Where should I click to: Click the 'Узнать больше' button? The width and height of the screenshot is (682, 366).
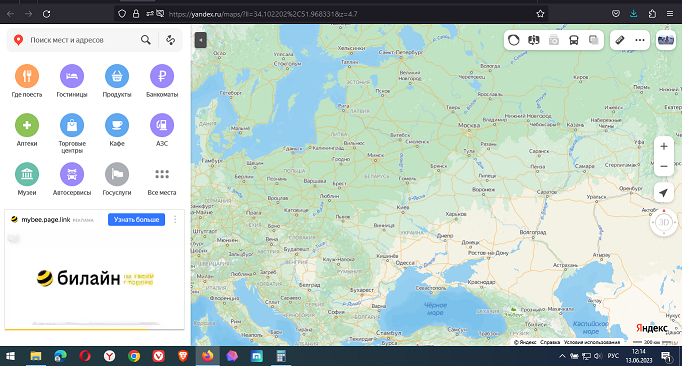click(136, 219)
